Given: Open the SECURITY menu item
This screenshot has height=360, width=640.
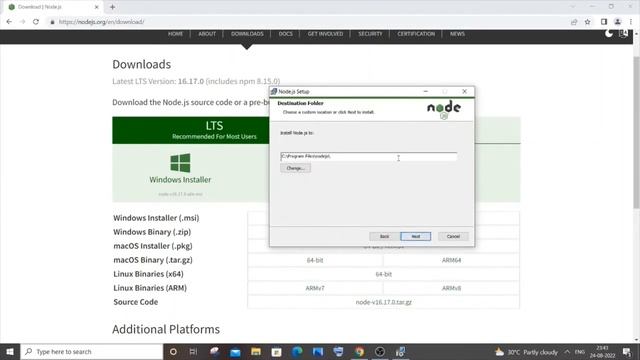Looking at the screenshot, I should (370, 34).
